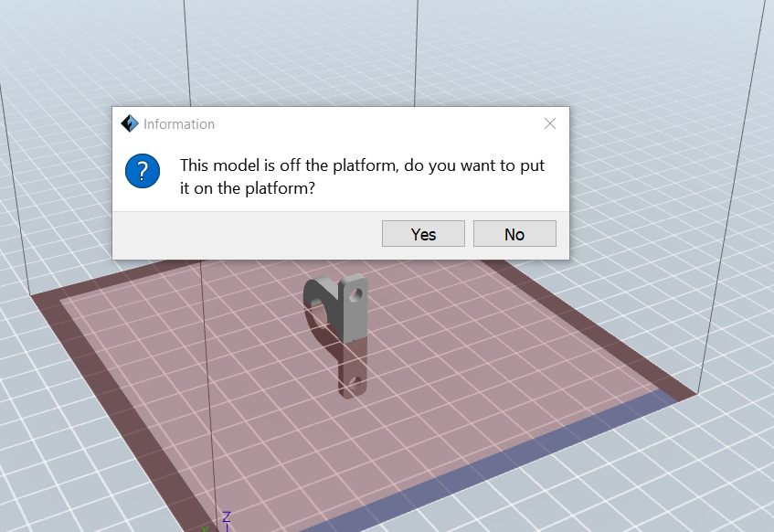
Task: Click empty area of dialog title bar
Action: coord(366,123)
